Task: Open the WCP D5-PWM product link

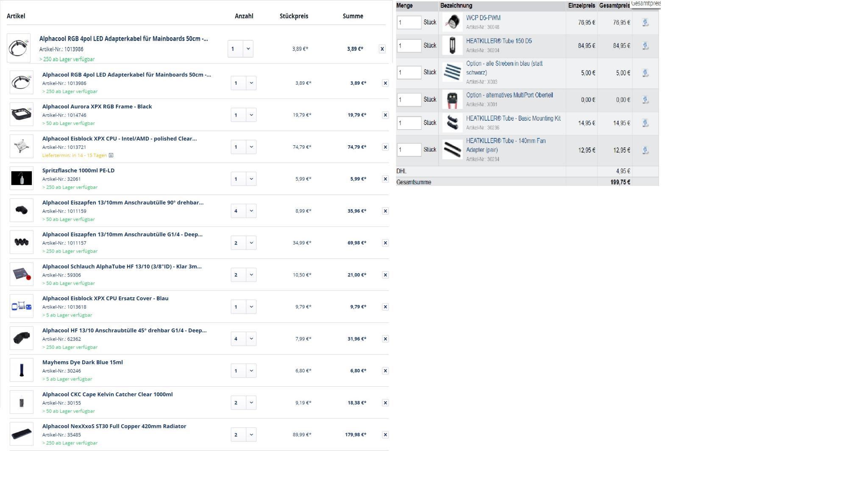Action: 483,18
